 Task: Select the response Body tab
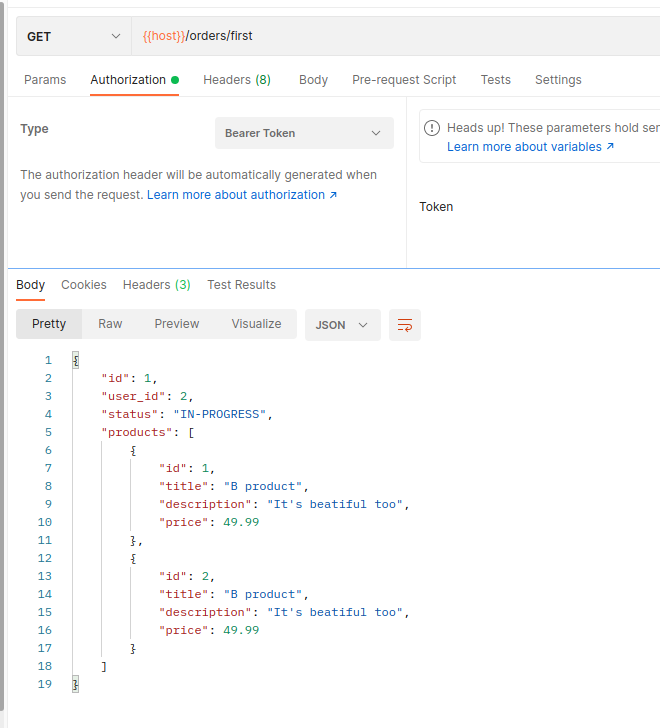pyautogui.click(x=31, y=285)
